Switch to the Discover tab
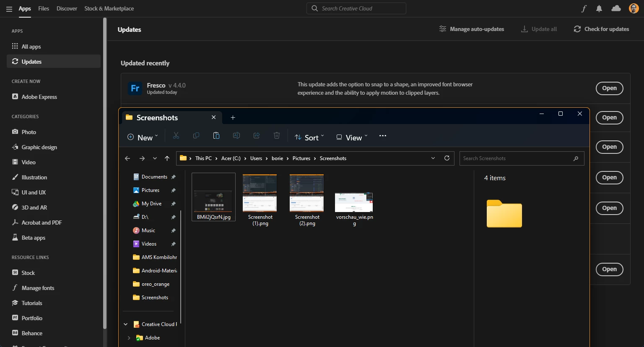The height and width of the screenshot is (347, 644). 67,8
